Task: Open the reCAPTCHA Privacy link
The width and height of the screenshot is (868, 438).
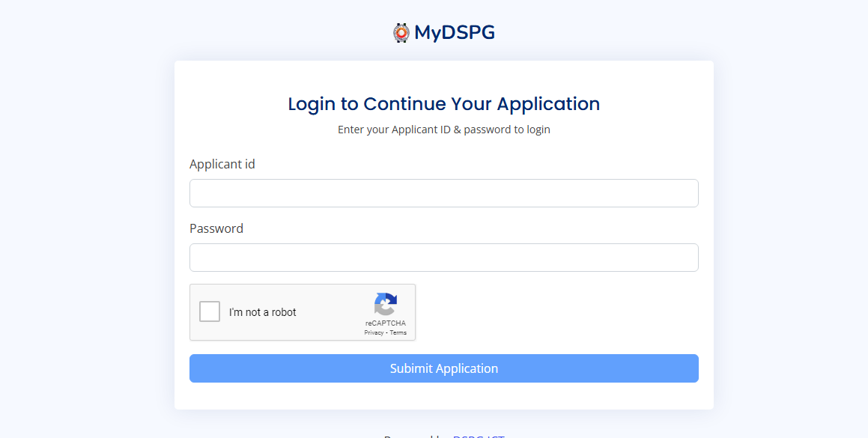Action: [374, 332]
